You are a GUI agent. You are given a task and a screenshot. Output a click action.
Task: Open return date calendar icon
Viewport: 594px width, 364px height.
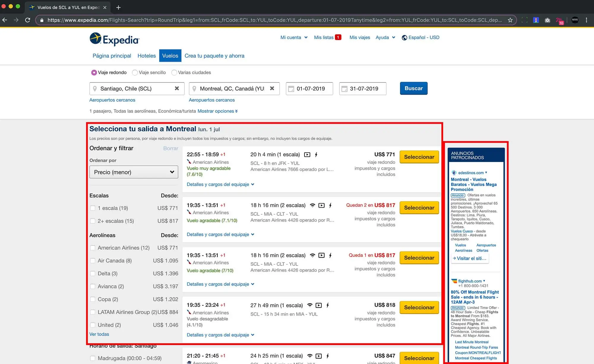[344, 89]
